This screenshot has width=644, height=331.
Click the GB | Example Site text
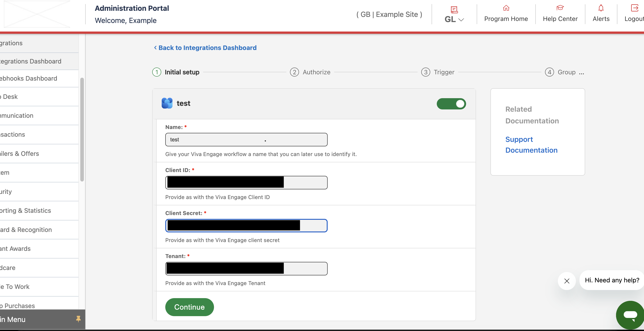point(389,14)
